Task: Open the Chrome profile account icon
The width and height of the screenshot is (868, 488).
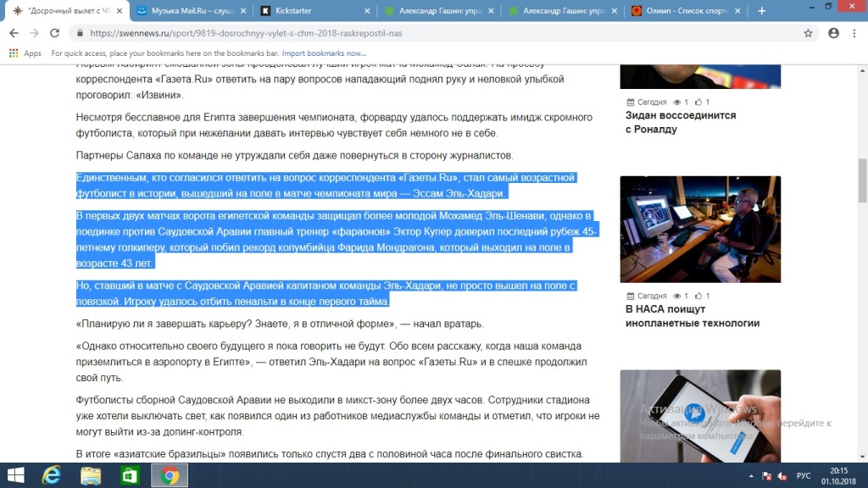Action: point(834,33)
